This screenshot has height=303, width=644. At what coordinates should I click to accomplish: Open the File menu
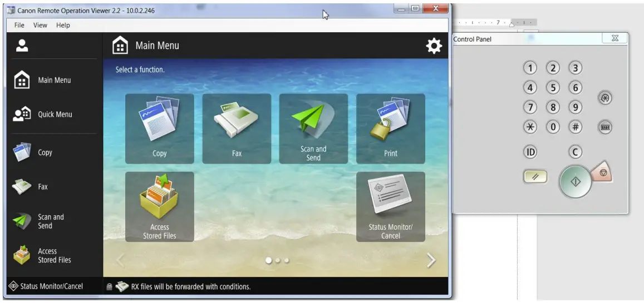click(x=19, y=25)
